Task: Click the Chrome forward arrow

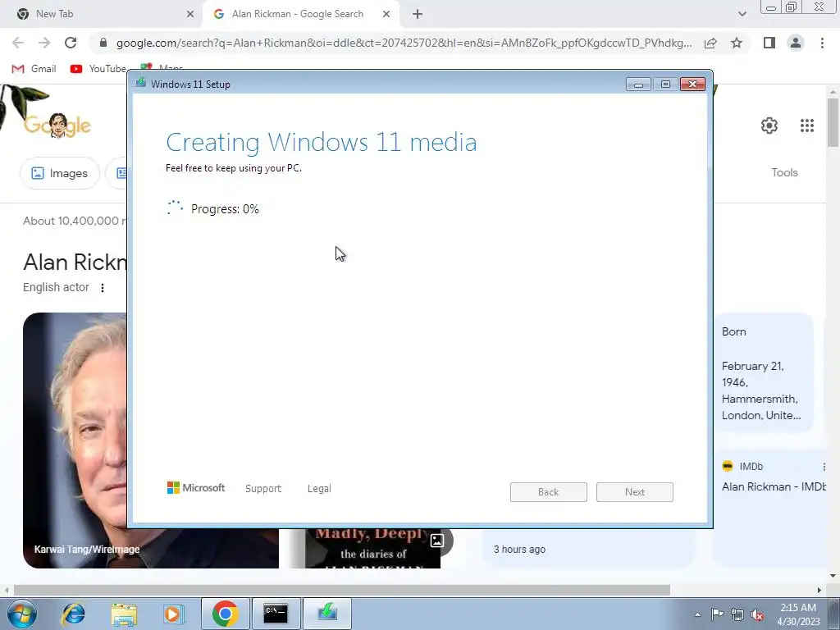Action: 44,43
